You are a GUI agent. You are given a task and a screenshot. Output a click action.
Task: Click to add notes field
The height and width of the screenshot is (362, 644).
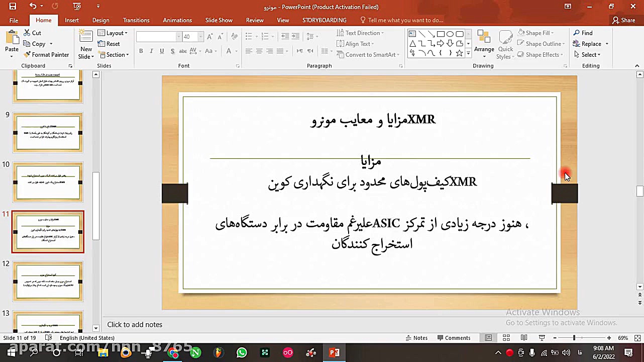tap(135, 325)
